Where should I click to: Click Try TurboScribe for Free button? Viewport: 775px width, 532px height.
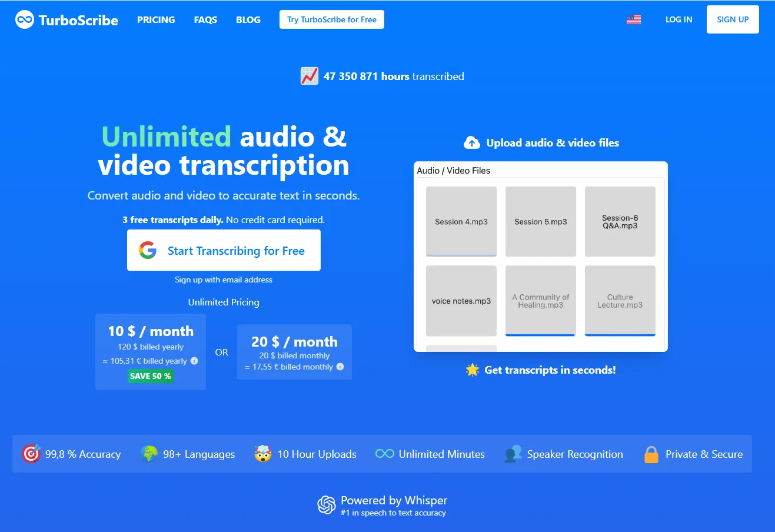(x=332, y=19)
